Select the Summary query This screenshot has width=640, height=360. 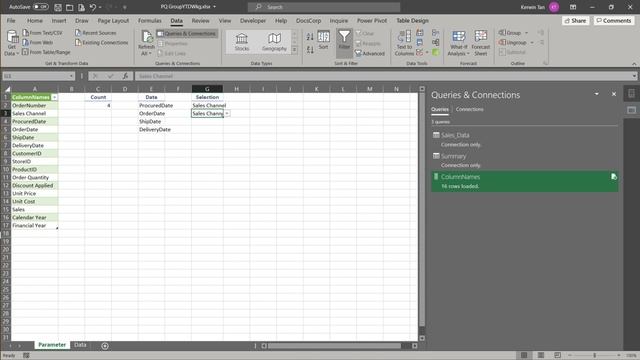[524, 160]
